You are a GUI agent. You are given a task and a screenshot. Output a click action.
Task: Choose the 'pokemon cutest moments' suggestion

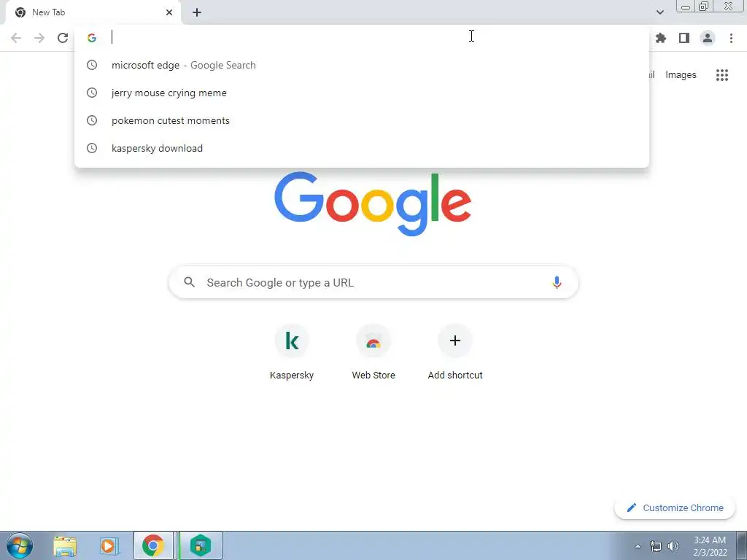click(362, 120)
